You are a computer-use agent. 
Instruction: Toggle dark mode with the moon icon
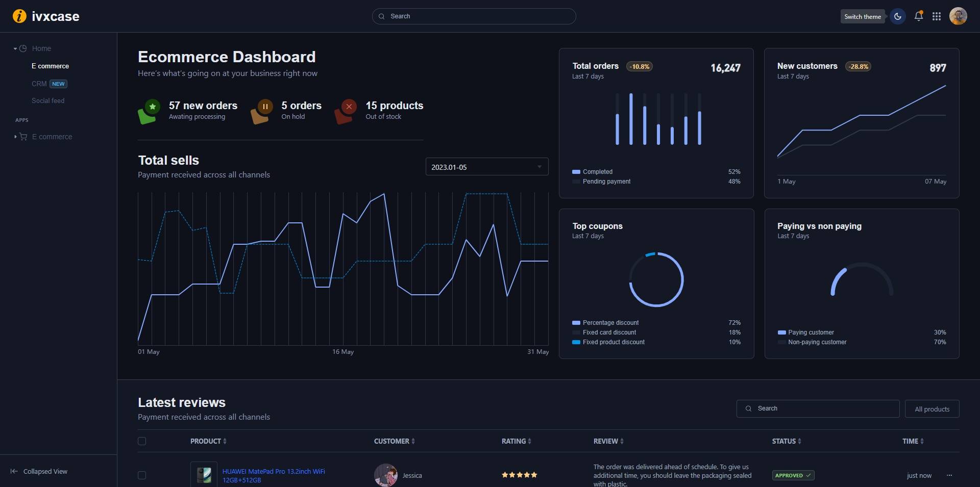pyautogui.click(x=898, y=16)
